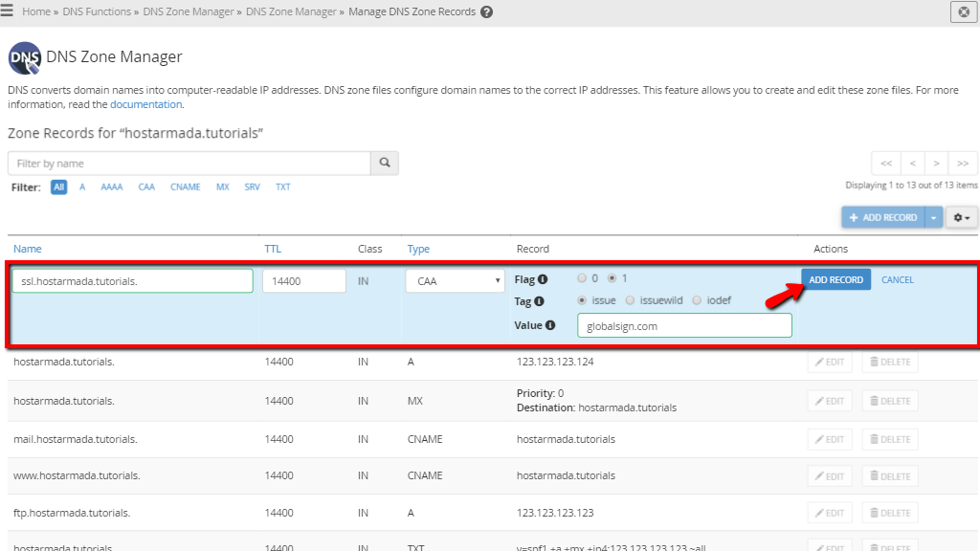
Task: Filter records by All types
Action: [x=58, y=187]
